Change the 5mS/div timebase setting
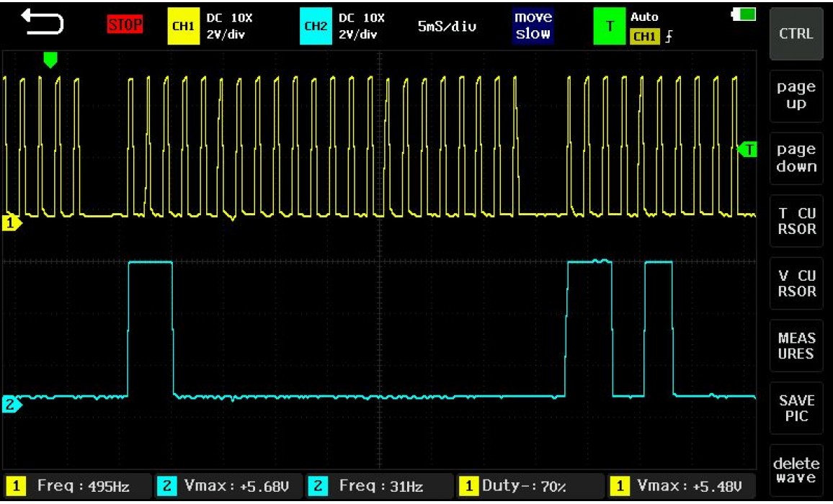The width and height of the screenshot is (833, 504). pyautogui.click(x=447, y=27)
